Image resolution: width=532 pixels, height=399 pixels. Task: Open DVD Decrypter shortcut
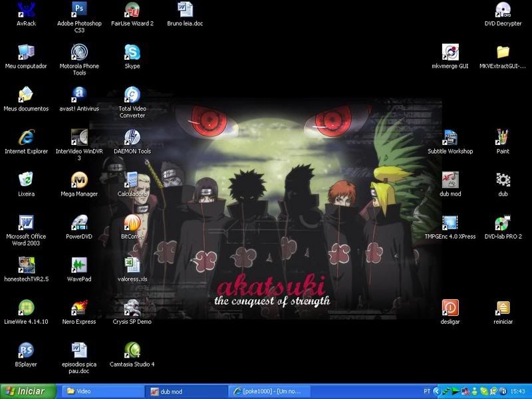click(x=503, y=10)
